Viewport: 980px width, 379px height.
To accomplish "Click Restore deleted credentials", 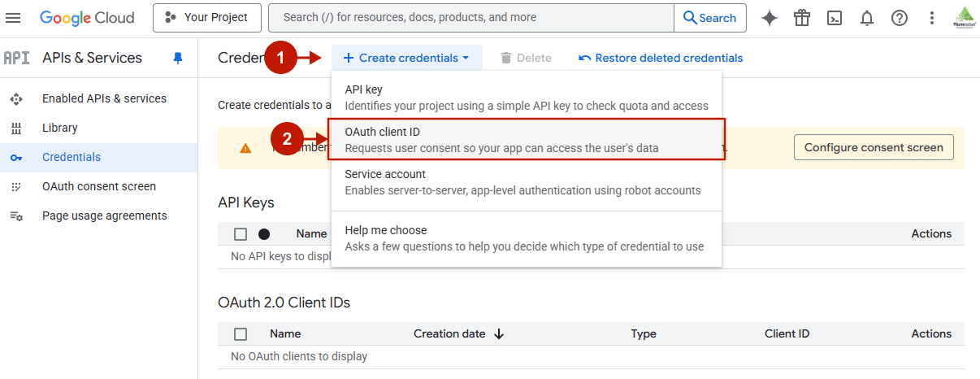I will pyautogui.click(x=661, y=58).
